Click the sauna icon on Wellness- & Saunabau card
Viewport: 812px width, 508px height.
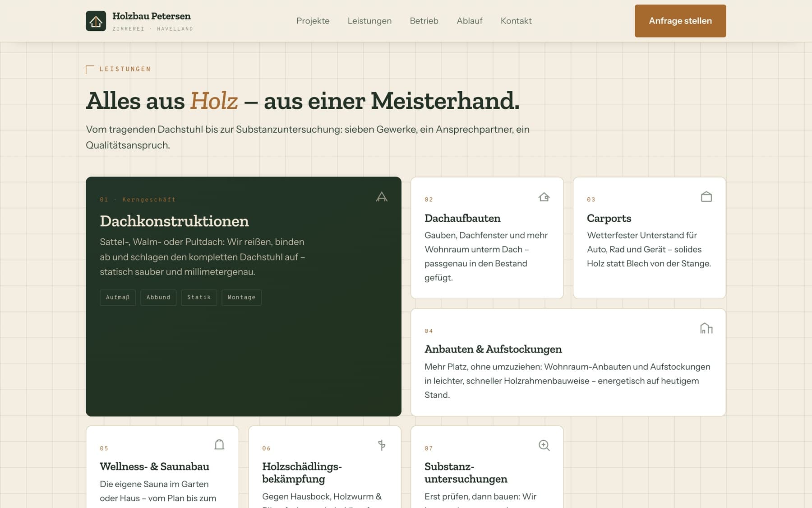tap(219, 445)
